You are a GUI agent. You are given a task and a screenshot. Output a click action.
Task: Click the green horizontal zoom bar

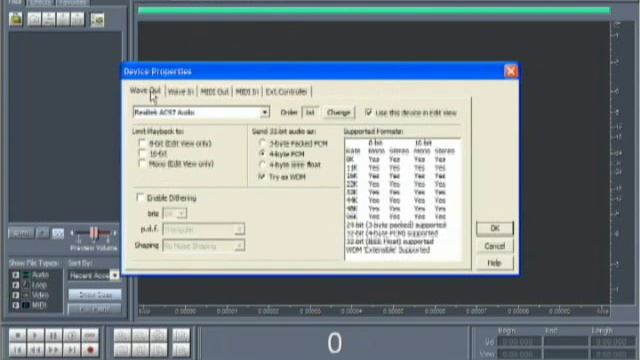(374, 11)
